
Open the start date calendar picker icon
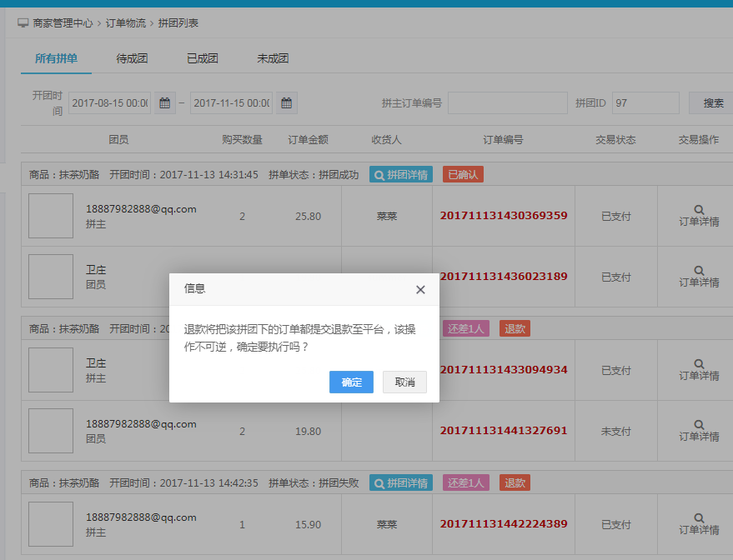(165, 103)
